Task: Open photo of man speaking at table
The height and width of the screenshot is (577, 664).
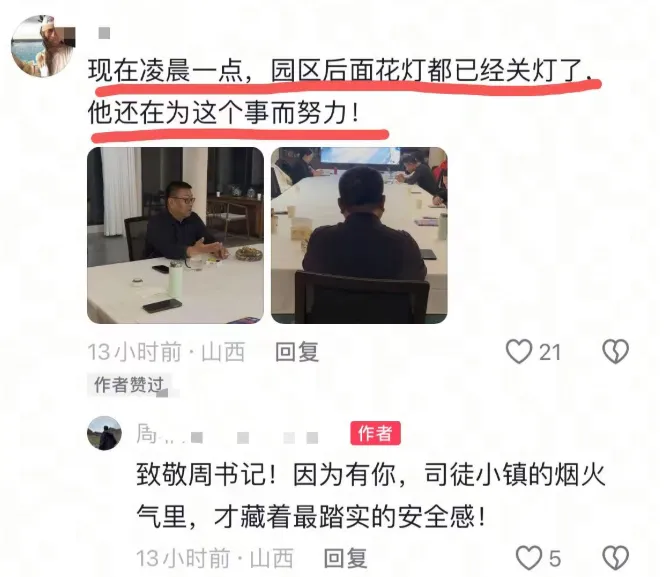Action: coord(175,235)
